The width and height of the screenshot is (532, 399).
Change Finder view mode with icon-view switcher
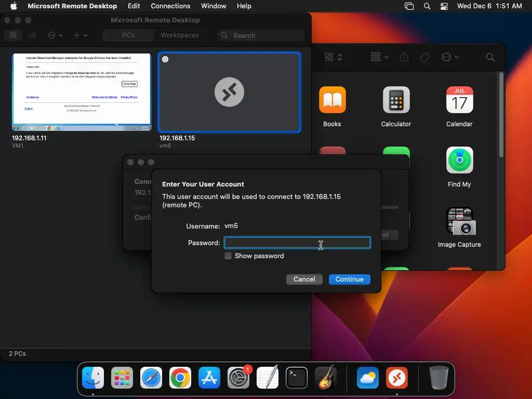(334, 57)
